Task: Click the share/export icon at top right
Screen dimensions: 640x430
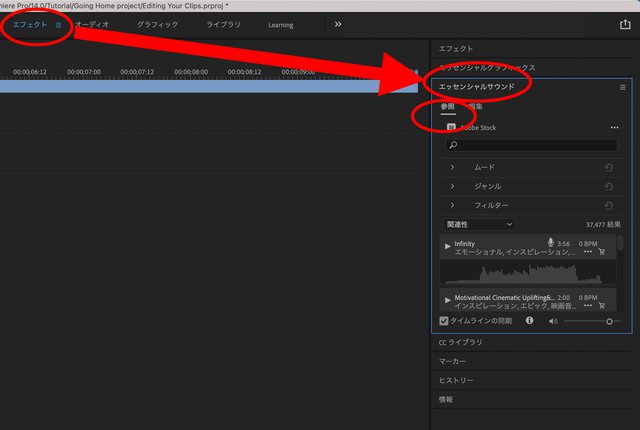Action: point(625,25)
